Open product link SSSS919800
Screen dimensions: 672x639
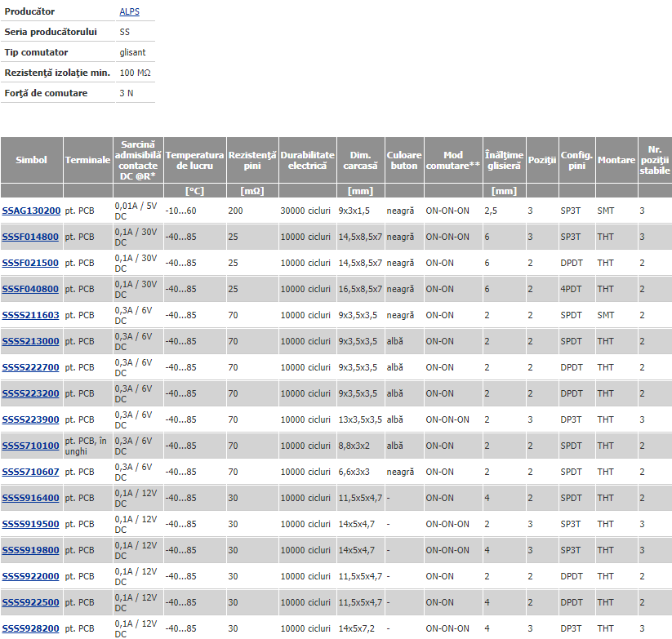coord(31,550)
